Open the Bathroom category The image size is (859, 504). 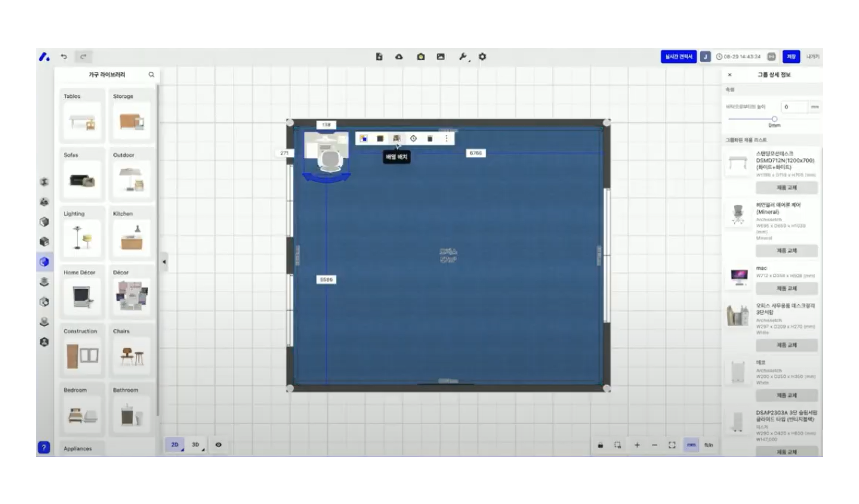tap(132, 409)
